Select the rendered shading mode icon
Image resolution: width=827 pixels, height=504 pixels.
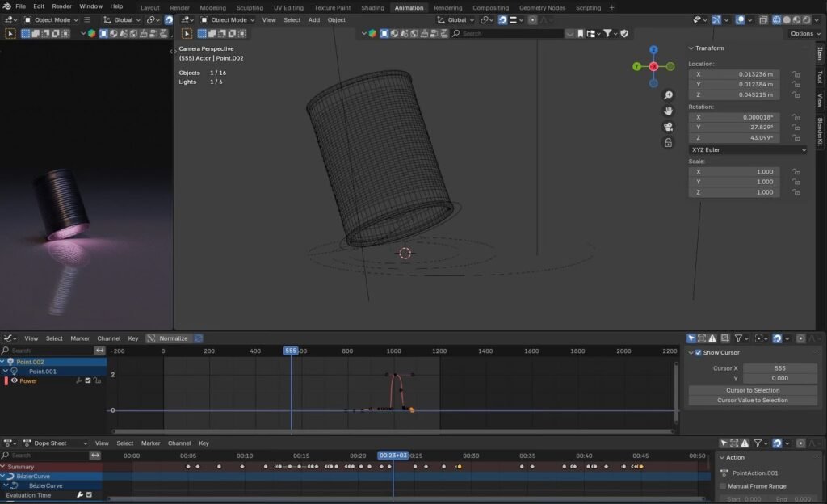pos(807,20)
